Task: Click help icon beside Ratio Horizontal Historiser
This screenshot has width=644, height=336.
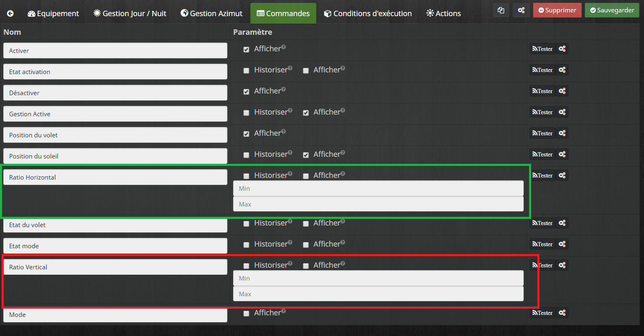Action: [x=290, y=173]
